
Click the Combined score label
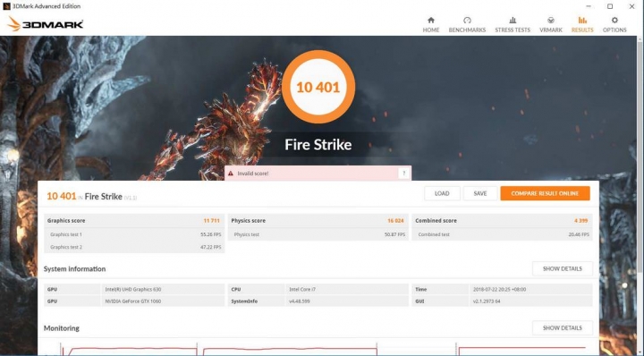click(436, 221)
